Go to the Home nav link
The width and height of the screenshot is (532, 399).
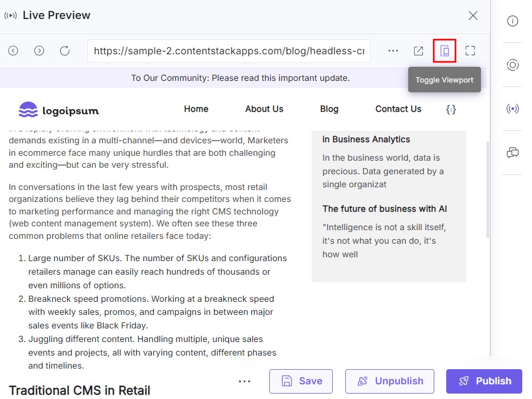point(196,109)
